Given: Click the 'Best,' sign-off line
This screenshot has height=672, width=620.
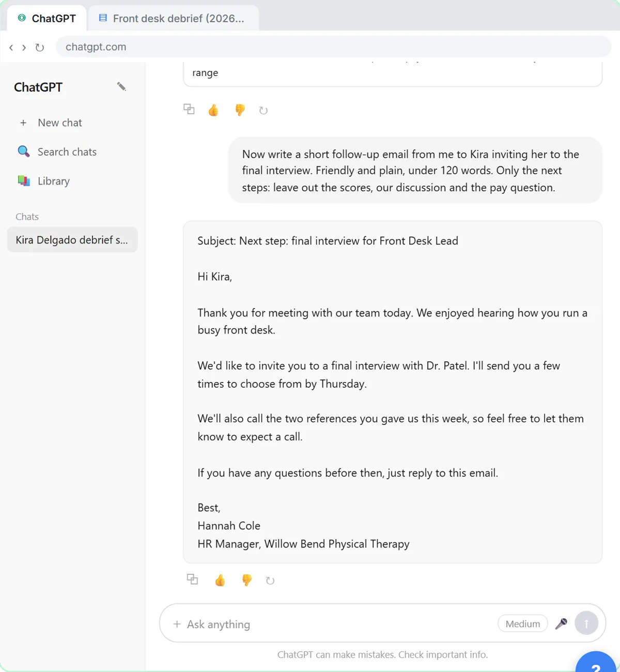Looking at the screenshot, I should pos(209,508).
